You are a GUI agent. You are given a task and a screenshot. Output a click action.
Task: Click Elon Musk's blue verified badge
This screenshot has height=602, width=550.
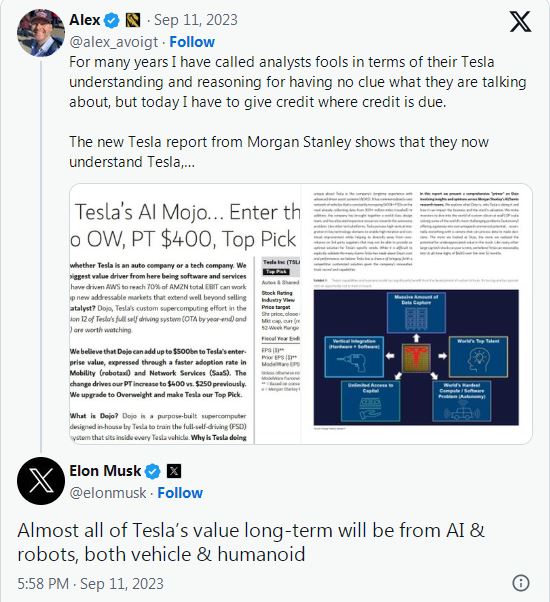152,471
